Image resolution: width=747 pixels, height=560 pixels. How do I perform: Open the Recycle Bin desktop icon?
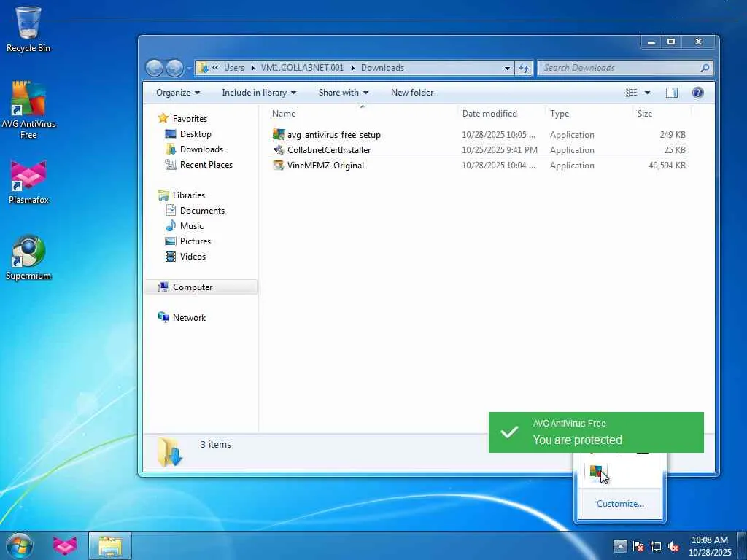click(28, 29)
